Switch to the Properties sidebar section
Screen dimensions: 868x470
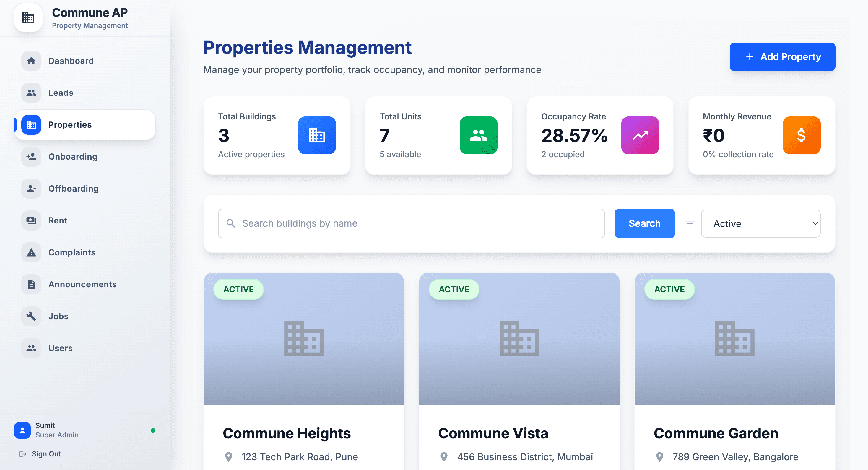70,124
